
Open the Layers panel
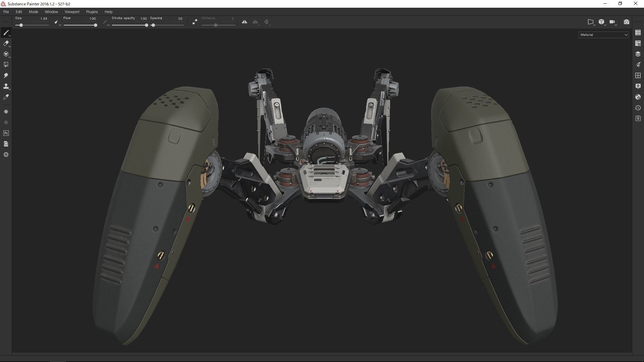(638, 54)
